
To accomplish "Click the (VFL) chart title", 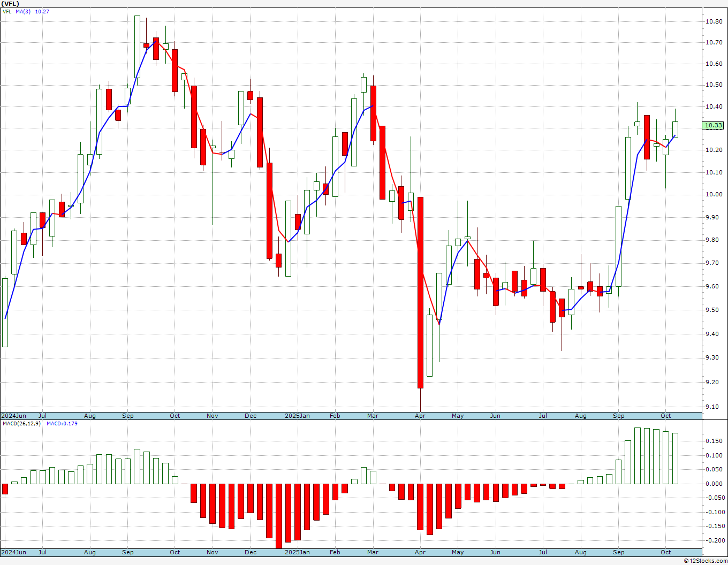I will tap(10, 4).
